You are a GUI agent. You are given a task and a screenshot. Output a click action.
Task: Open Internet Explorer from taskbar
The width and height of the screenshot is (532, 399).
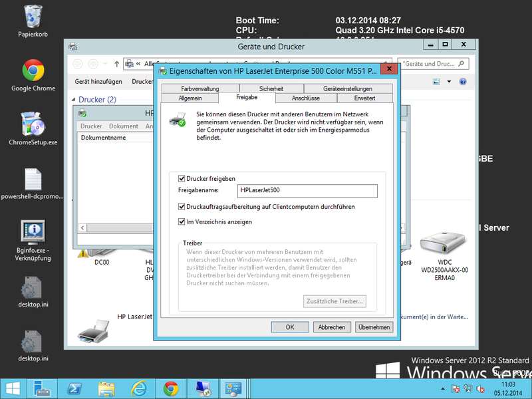[x=139, y=389]
